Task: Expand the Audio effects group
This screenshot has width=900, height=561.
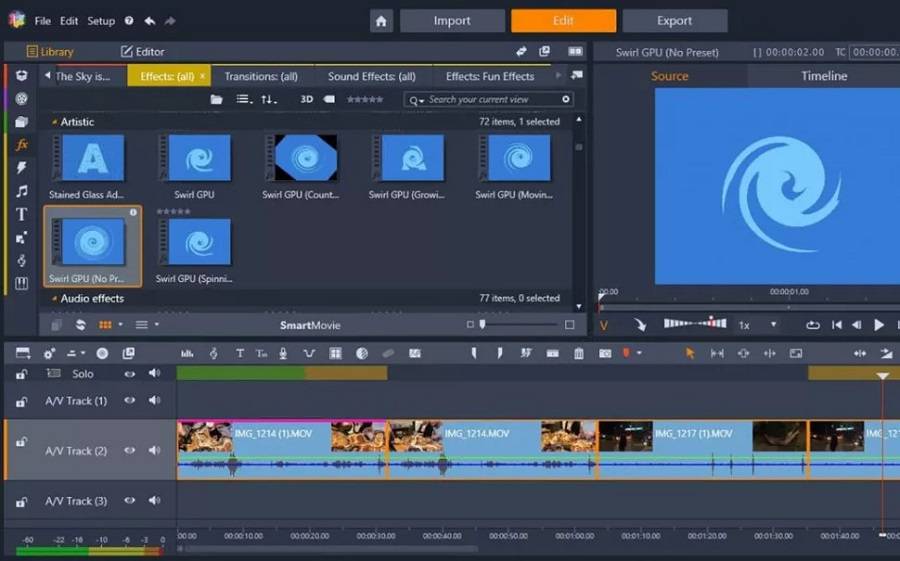Action: pos(54,298)
